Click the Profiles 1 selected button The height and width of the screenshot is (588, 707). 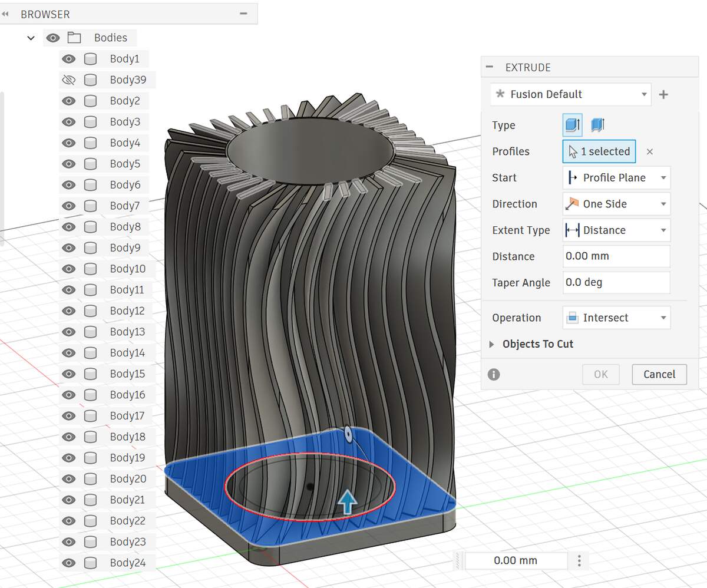(x=599, y=151)
